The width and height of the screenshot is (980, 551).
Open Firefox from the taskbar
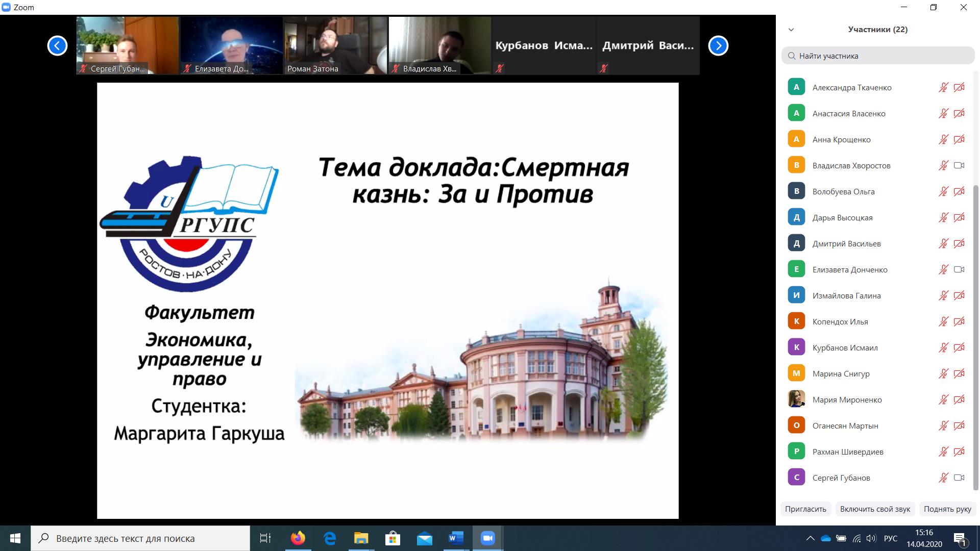[x=298, y=538]
